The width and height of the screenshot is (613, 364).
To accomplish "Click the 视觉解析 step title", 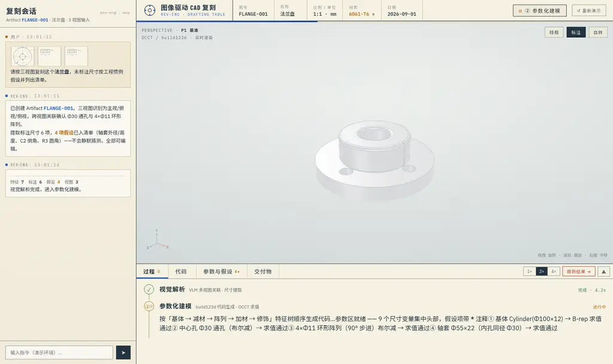I will (x=172, y=289).
